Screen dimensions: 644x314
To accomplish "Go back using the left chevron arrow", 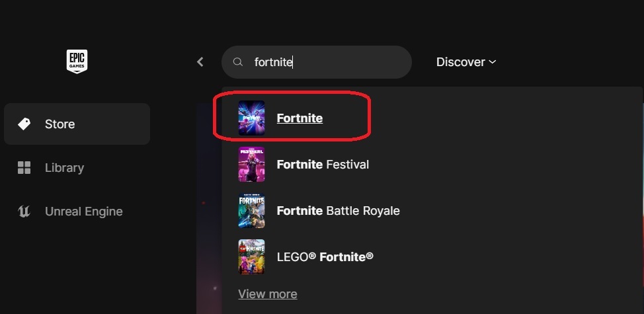I will coord(200,62).
